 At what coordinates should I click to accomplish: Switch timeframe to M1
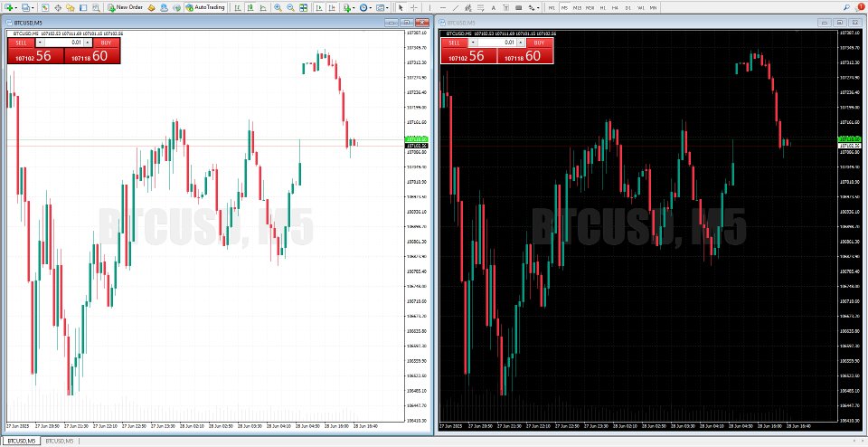point(552,8)
